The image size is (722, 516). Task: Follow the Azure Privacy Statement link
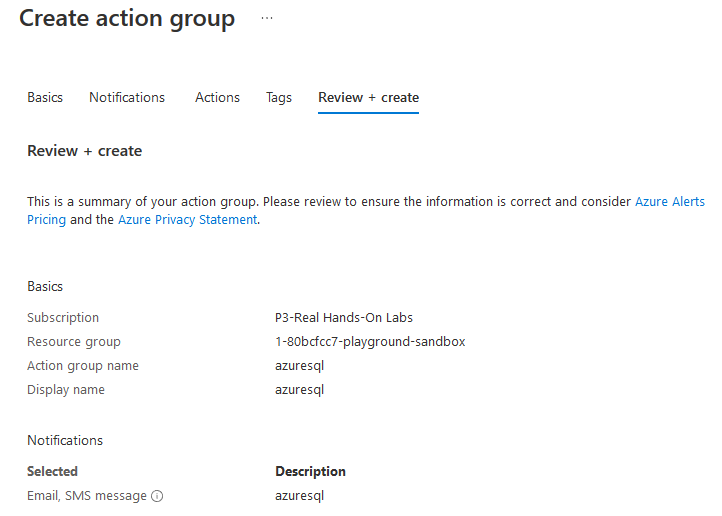pos(187,220)
